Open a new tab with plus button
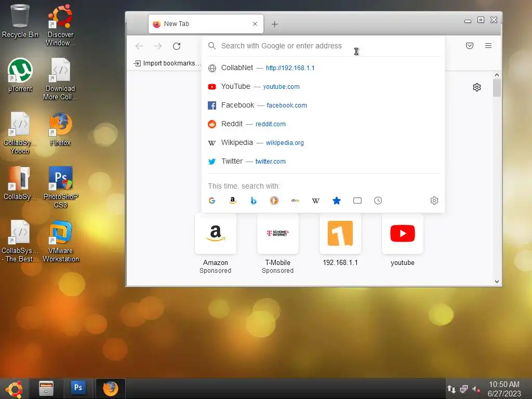 coord(274,24)
